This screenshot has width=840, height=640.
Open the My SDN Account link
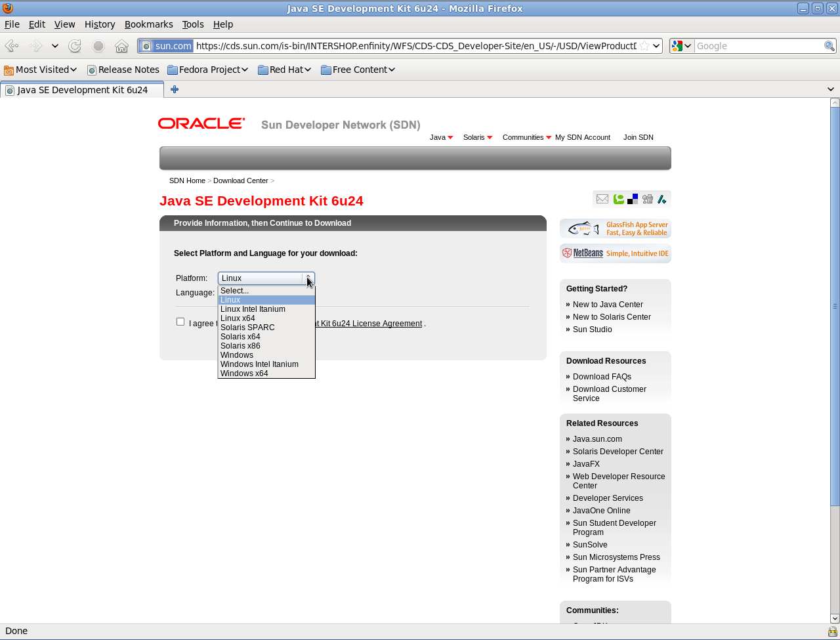click(x=583, y=137)
